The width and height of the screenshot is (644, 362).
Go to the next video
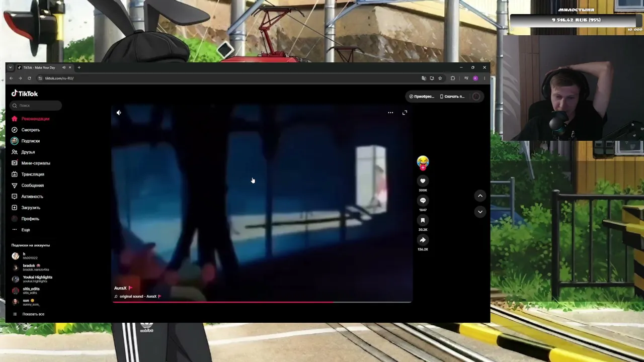[480, 212]
